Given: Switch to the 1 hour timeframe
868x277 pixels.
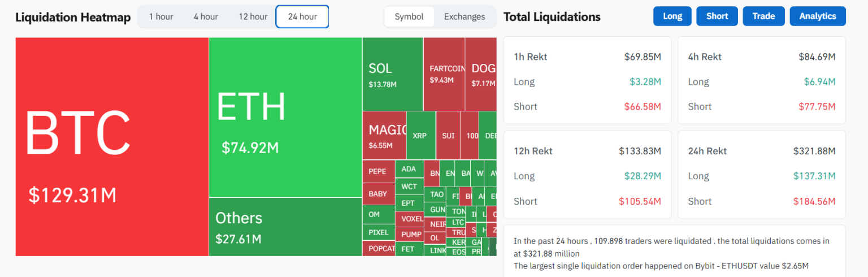Looking at the screenshot, I should (161, 17).
